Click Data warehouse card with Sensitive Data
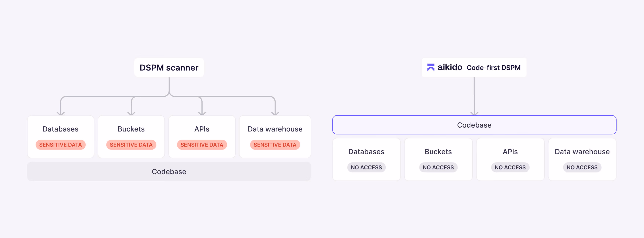The width and height of the screenshot is (644, 238). tap(275, 137)
